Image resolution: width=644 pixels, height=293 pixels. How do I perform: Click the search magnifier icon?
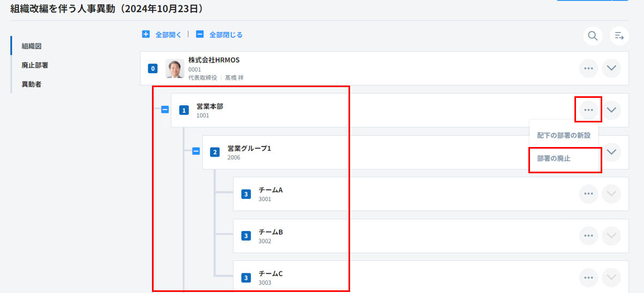tap(593, 36)
